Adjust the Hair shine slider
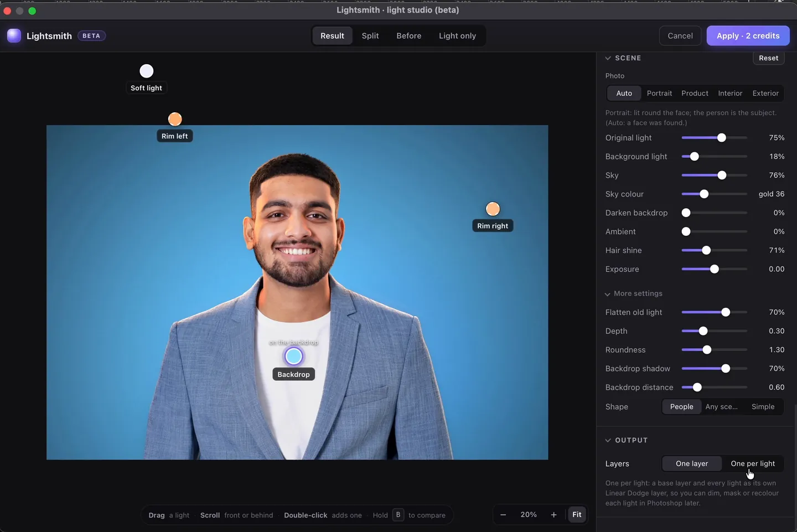The image size is (797, 532). coord(715,250)
